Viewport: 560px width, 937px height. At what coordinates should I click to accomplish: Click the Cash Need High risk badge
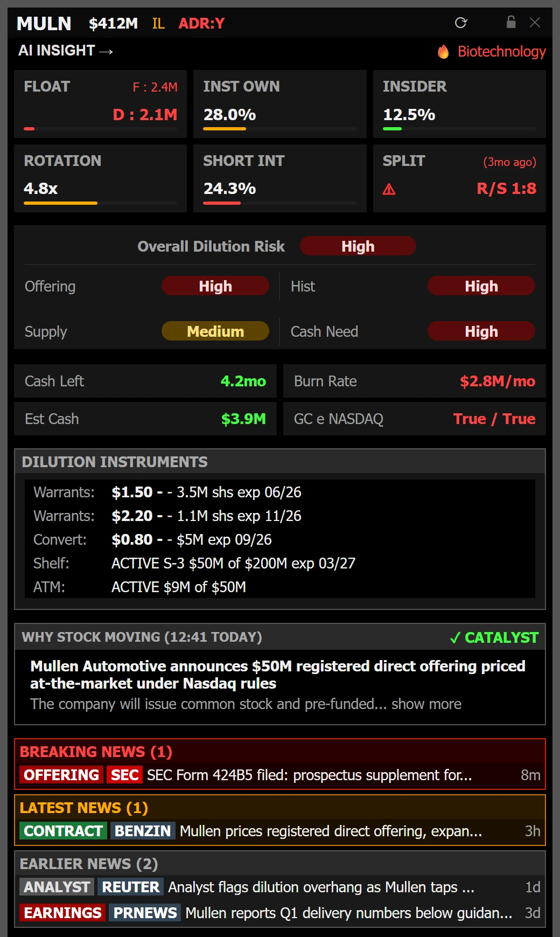[x=481, y=331]
